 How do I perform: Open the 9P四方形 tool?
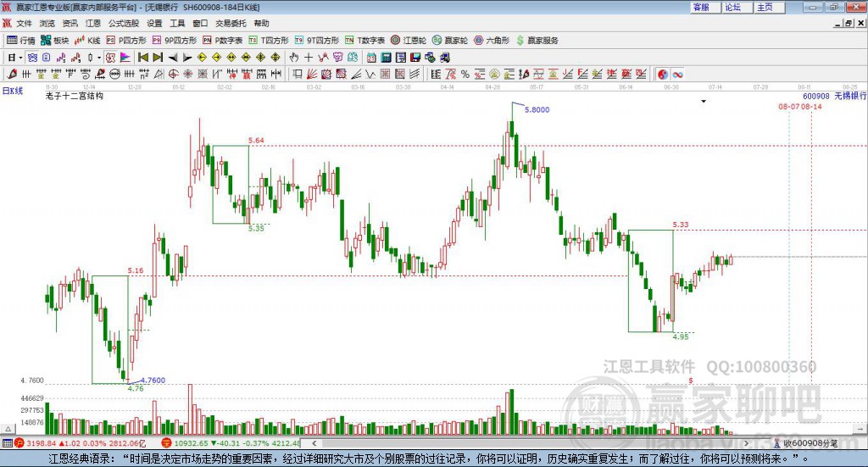click(x=175, y=41)
